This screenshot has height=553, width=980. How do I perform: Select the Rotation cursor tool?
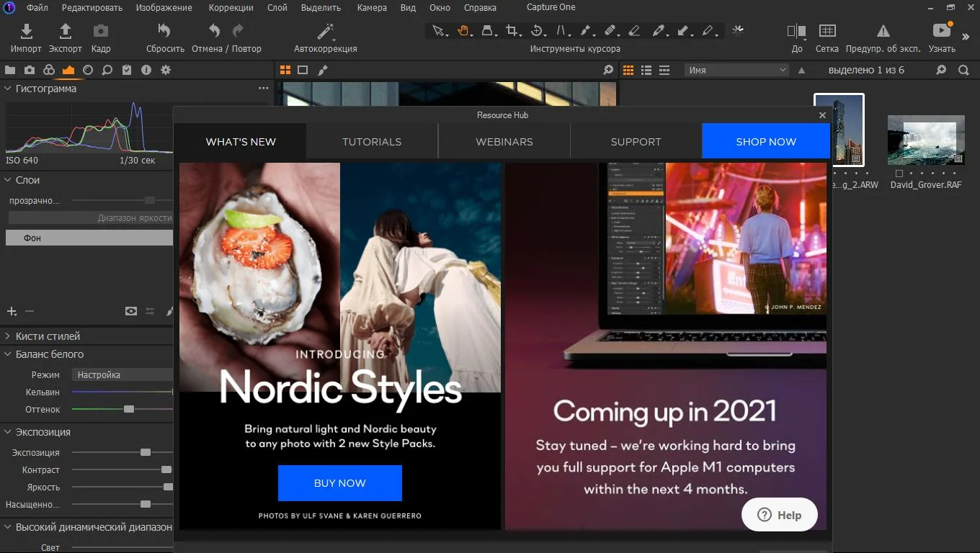(x=537, y=30)
